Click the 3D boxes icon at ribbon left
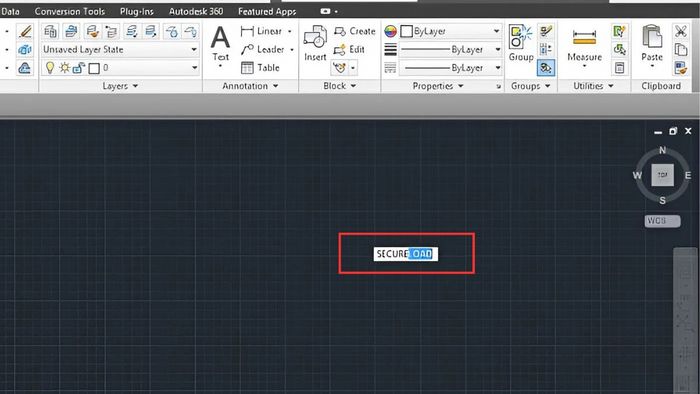Viewport: 700px width, 394px height. (x=25, y=50)
